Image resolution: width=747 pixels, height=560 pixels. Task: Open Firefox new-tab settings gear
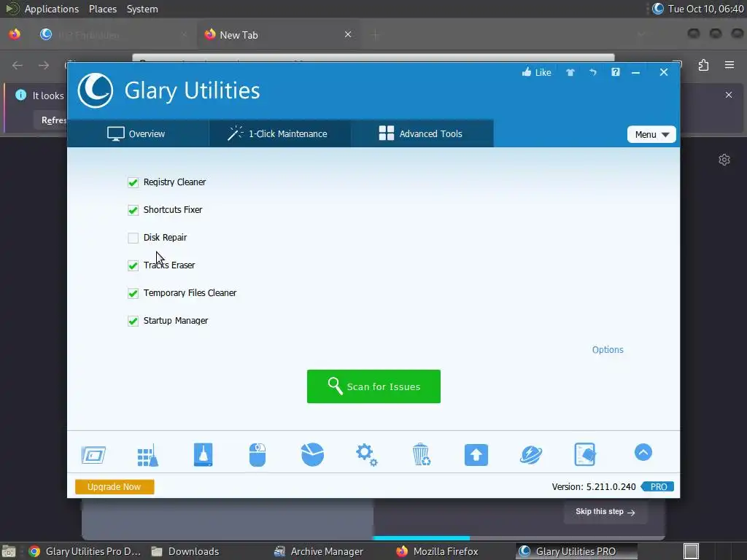click(x=724, y=160)
